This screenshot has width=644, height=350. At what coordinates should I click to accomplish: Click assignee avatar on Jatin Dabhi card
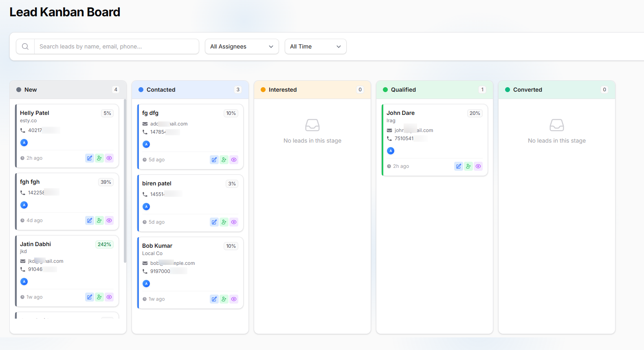coord(24,282)
